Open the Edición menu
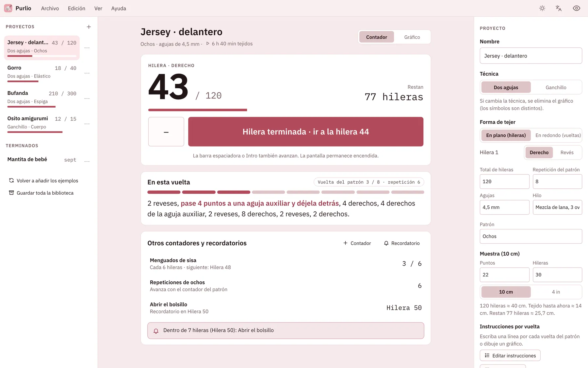588x368 pixels. pos(76,9)
